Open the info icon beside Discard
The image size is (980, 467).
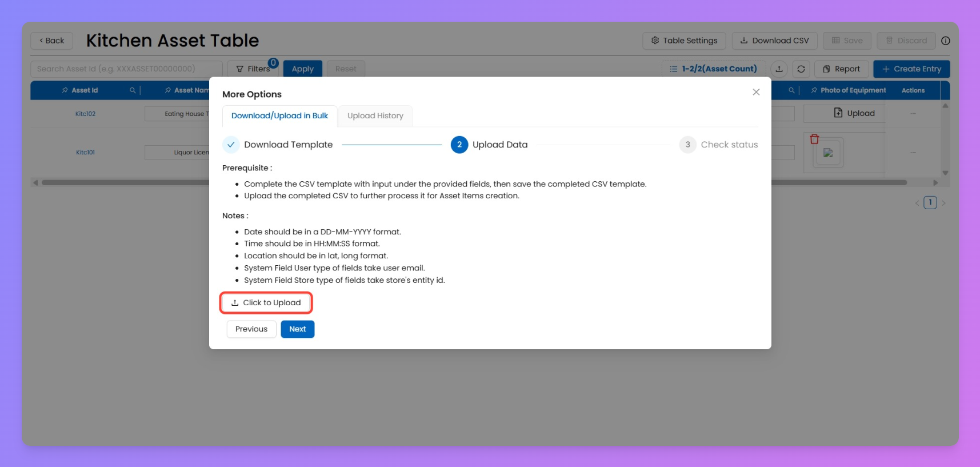[946, 41]
